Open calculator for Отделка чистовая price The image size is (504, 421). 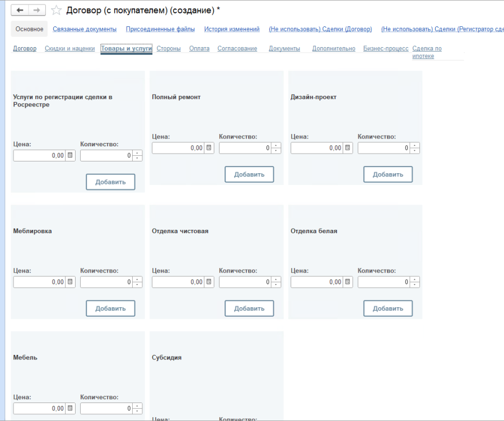coord(209,282)
